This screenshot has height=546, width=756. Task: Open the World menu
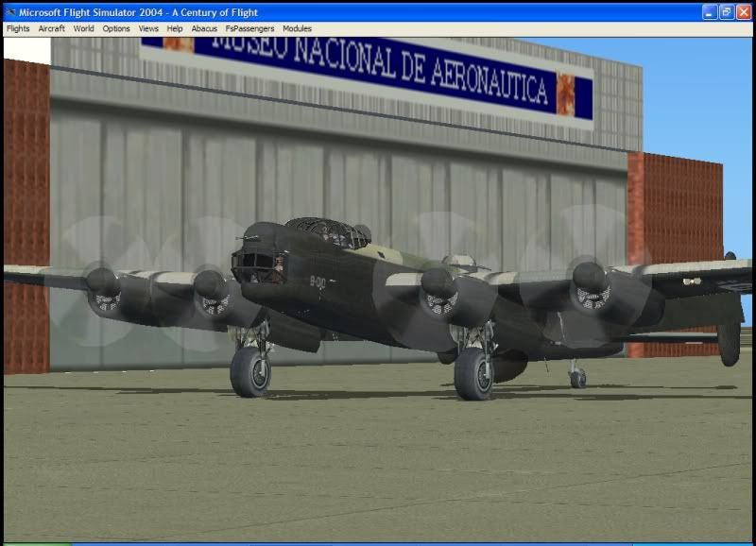click(x=84, y=29)
